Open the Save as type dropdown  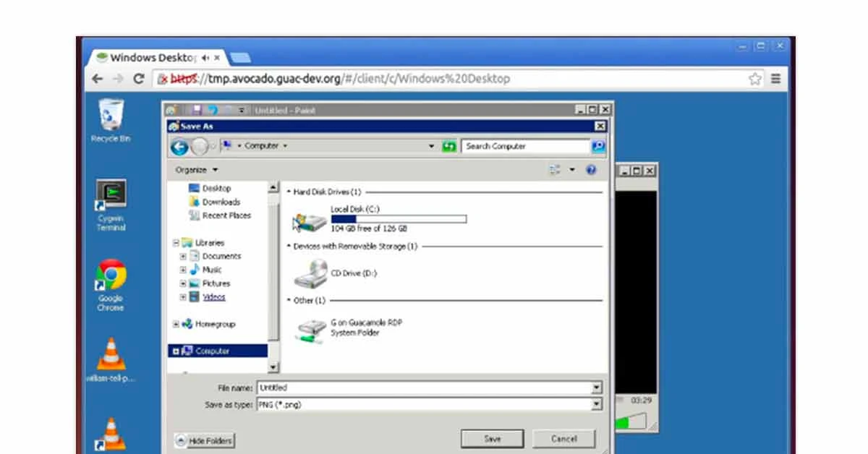click(x=595, y=404)
